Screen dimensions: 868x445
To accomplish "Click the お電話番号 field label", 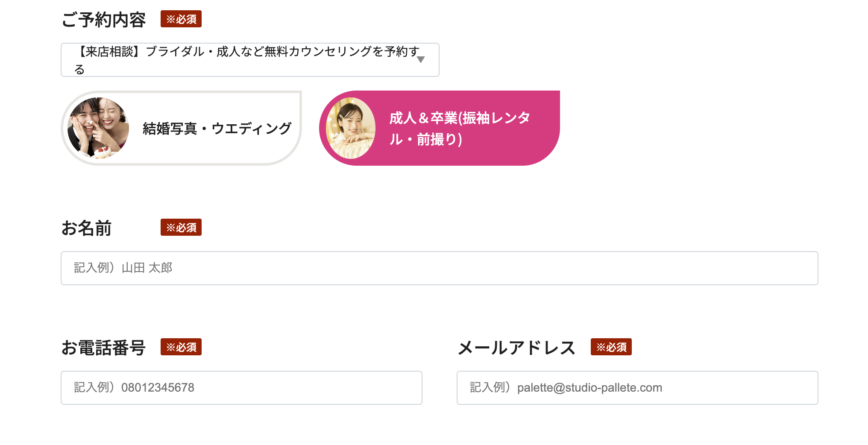I will coord(104,348).
